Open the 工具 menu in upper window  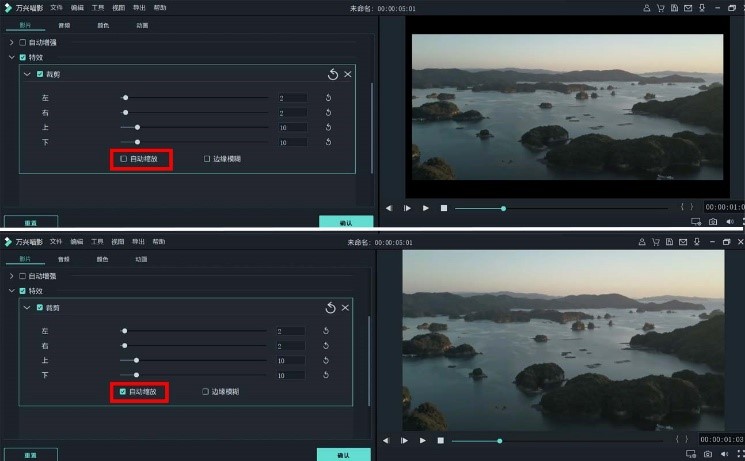point(98,8)
